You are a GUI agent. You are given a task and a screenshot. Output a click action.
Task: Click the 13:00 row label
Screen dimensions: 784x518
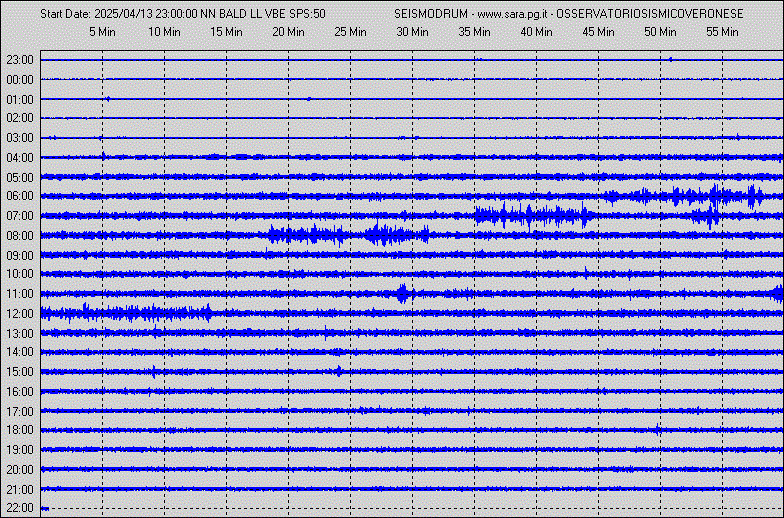coord(20,334)
